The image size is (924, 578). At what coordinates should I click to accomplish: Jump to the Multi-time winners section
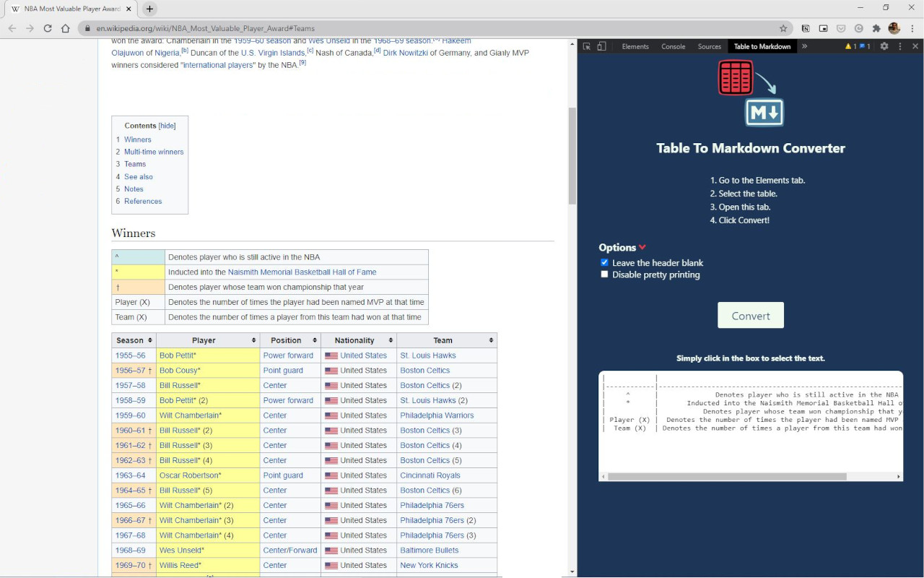(154, 152)
